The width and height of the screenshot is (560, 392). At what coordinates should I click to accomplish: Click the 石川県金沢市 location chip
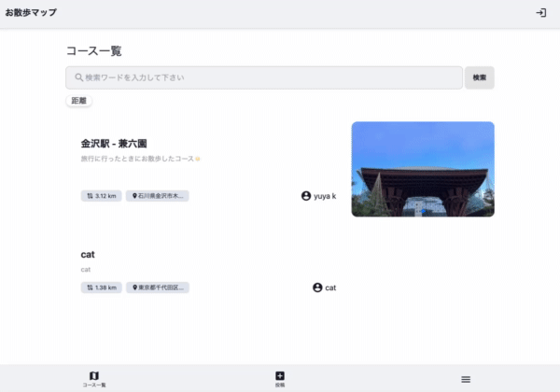(x=158, y=196)
